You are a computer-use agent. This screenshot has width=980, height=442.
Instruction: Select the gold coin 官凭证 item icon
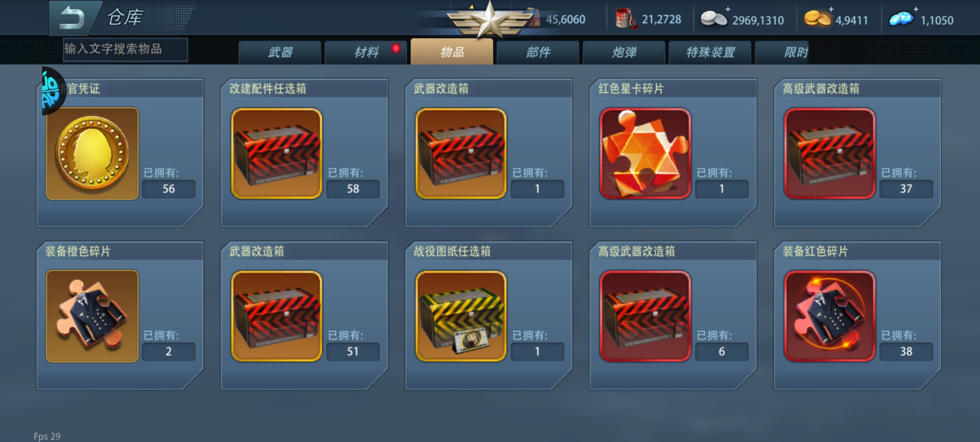click(x=92, y=154)
